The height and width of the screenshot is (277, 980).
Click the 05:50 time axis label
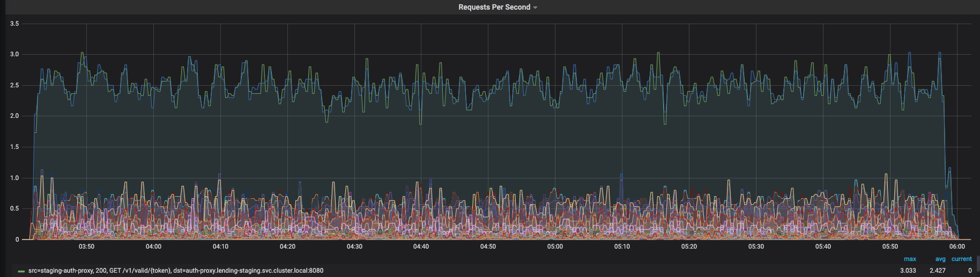point(890,246)
